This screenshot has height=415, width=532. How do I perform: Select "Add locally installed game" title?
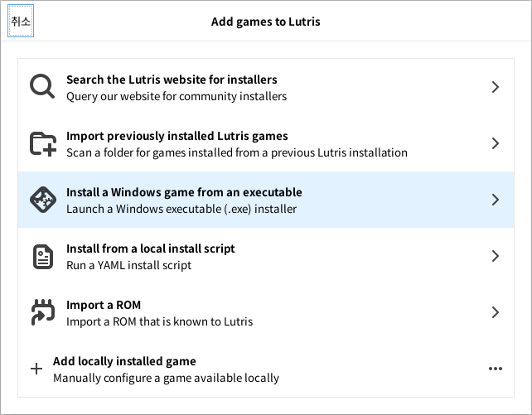click(124, 361)
